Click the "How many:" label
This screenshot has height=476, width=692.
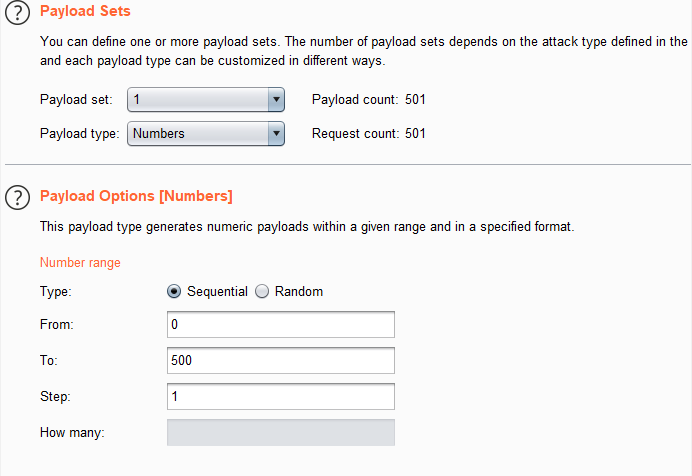click(72, 433)
